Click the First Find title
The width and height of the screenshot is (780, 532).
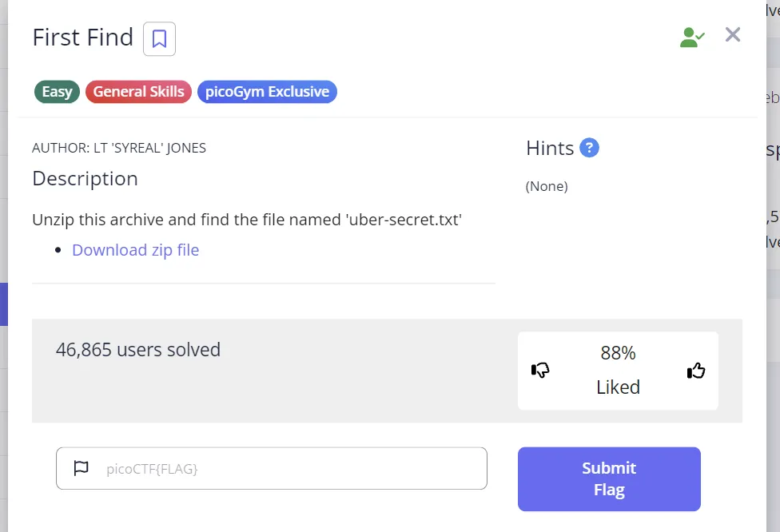[83, 38]
